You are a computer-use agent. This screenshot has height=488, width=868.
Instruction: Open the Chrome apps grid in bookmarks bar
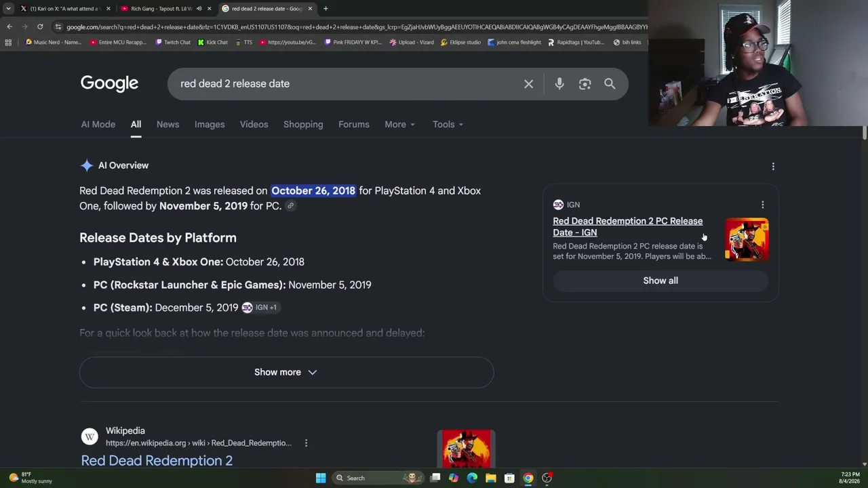click(8, 42)
